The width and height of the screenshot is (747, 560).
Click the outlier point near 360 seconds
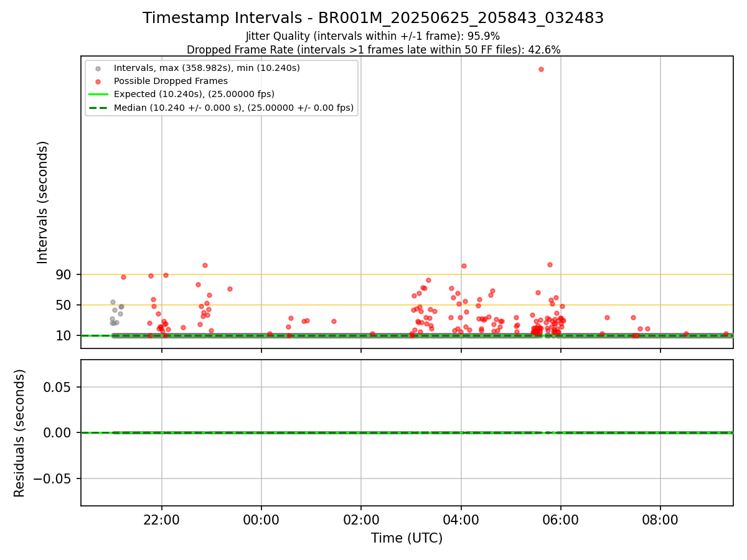(x=541, y=69)
